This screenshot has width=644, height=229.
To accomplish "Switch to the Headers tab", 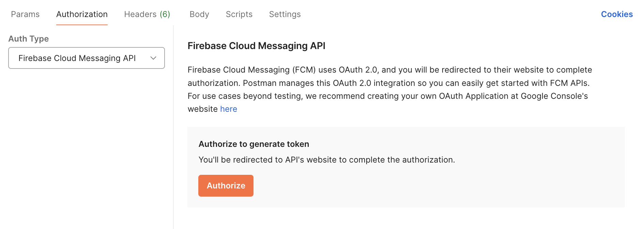I will (140, 14).
